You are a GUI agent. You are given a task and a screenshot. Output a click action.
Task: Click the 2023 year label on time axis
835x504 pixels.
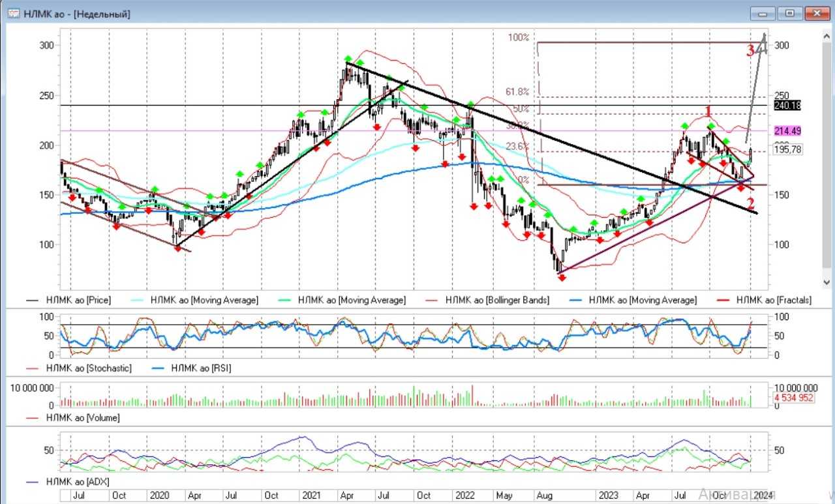pos(609,496)
